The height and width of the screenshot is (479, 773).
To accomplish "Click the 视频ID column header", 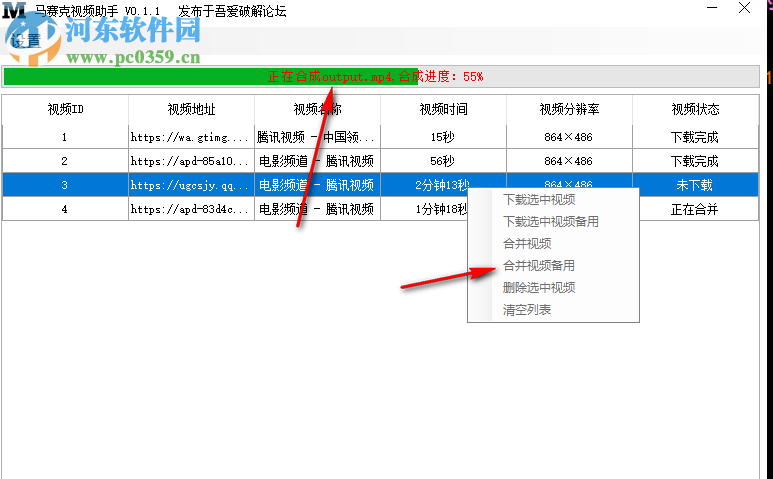I will click(65, 109).
